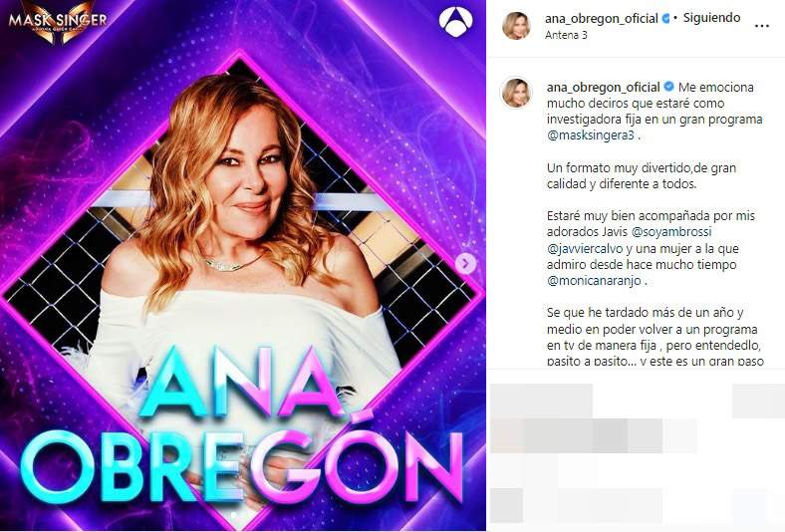785x532 pixels.
Task: Open ana_obregon_oficial username in caption
Action: [604, 87]
